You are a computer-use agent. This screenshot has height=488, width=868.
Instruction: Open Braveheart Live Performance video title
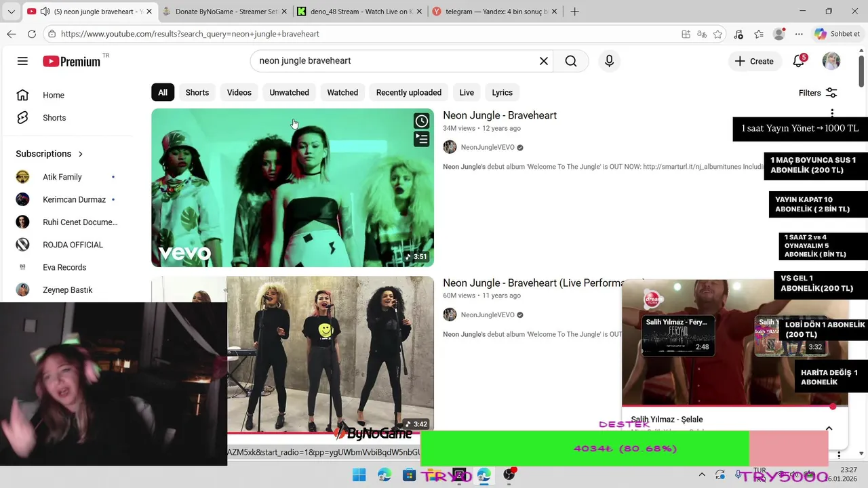(533, 283)
